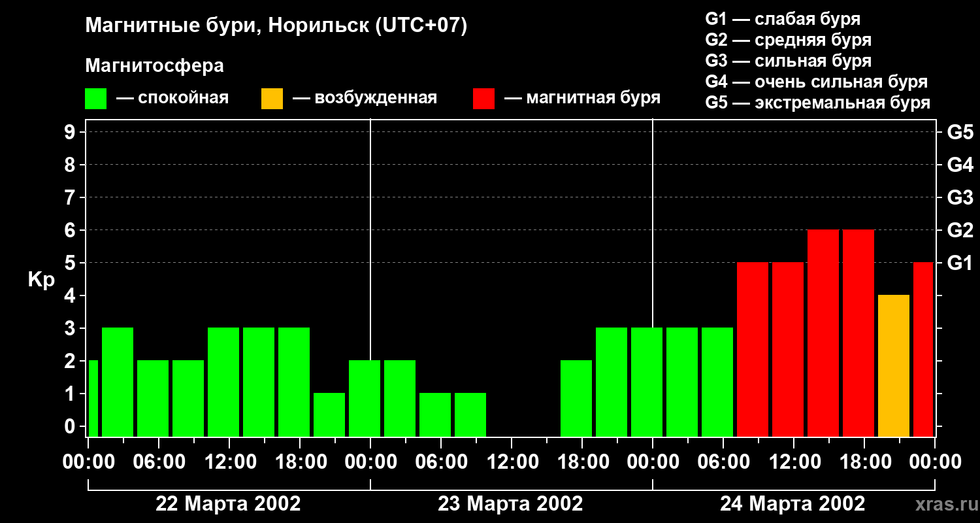980x523 pixels.
Task: Select the 'G5 — экстремальная буря' legend line
Action: [x=818, y=103]
